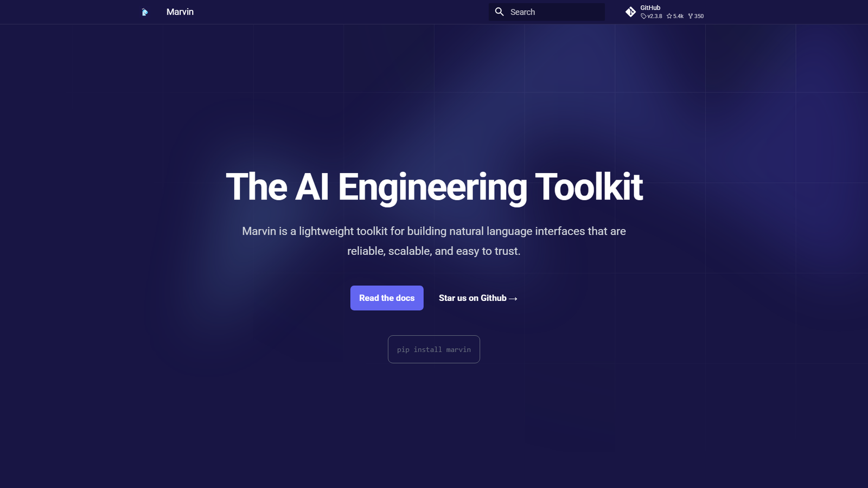Click the Marvin logo icon
Screen dimensions: 868x488
(x=144, y=12)
